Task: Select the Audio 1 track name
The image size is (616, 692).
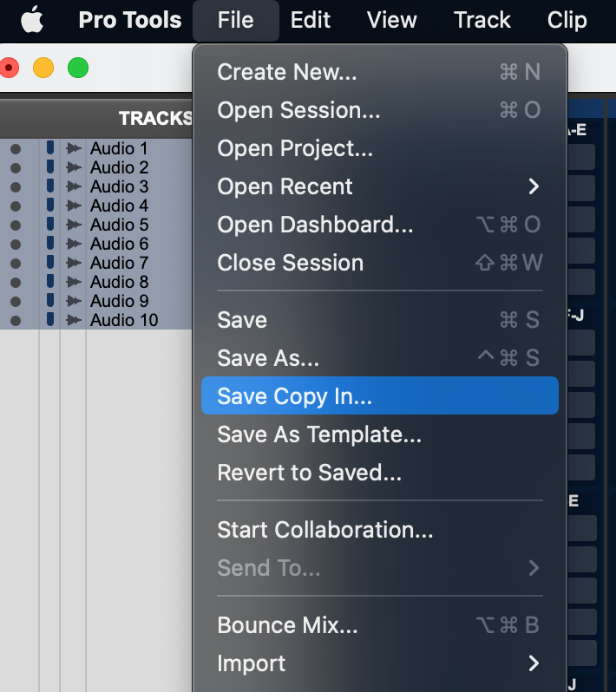Action: click(x=119, y=149)
